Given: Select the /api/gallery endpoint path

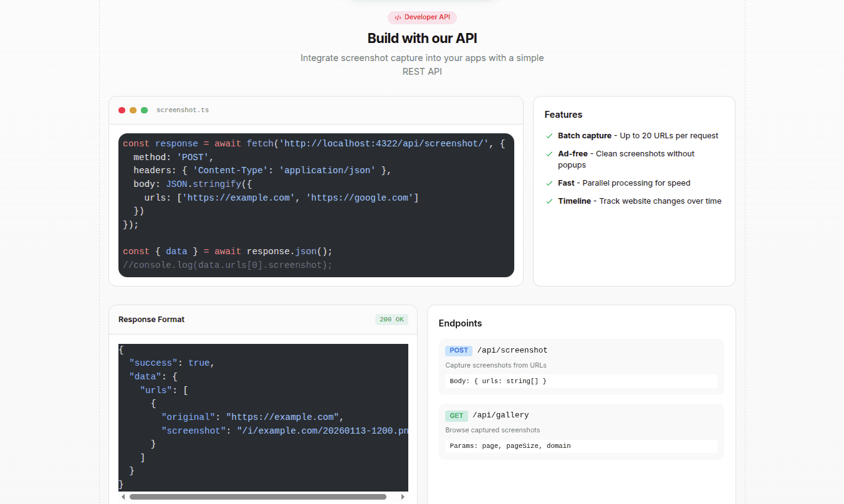Looking at the screenshot, I should tap(500, 416).
